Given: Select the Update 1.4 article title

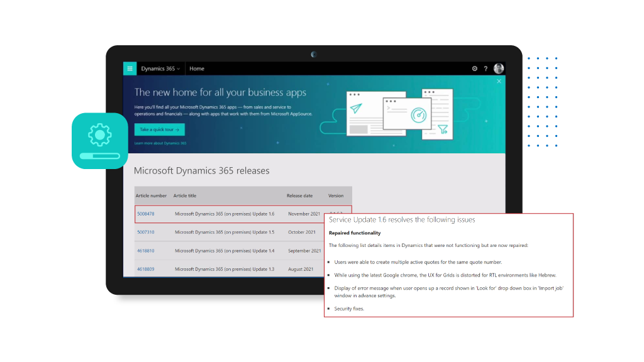Looking at the screenshot, I should coord(225,251).
